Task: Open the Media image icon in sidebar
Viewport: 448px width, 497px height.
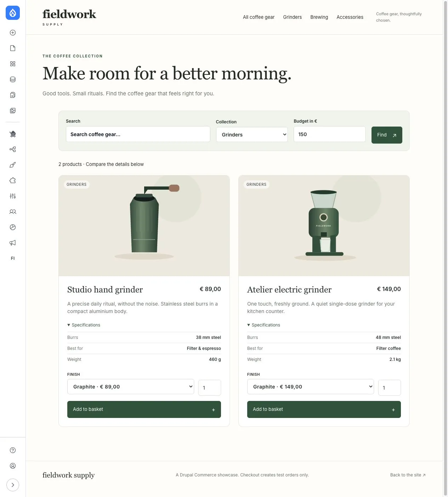Action: pos(13,111)
